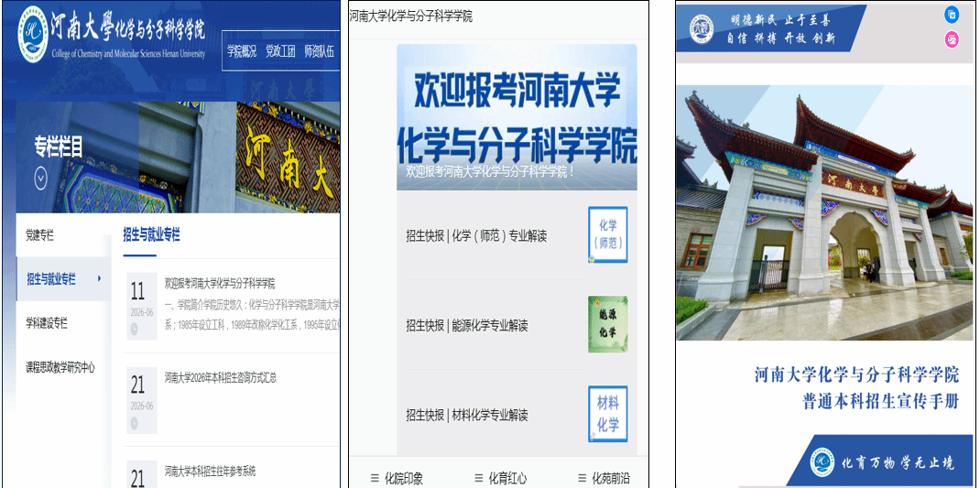This screenshot has width=980, height=488.
Task: Open the 师资队伍 navigation menu
Action: click(x=320, y=51)
